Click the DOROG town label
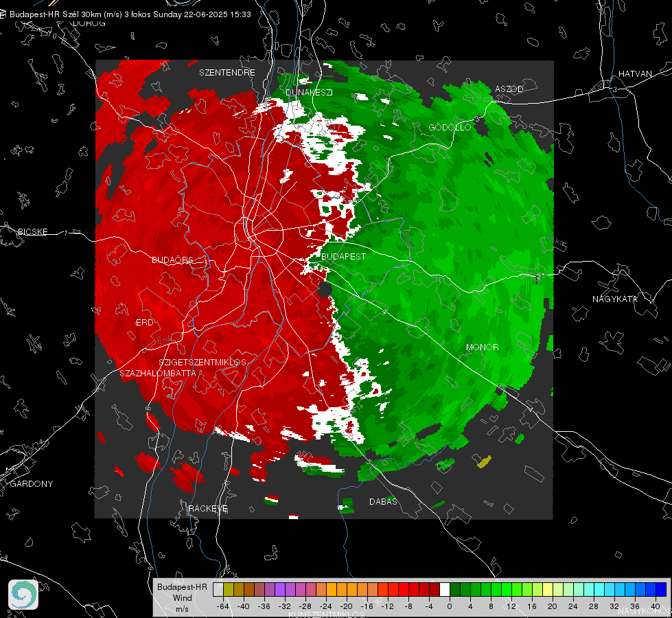 click(x=89, y=23)
